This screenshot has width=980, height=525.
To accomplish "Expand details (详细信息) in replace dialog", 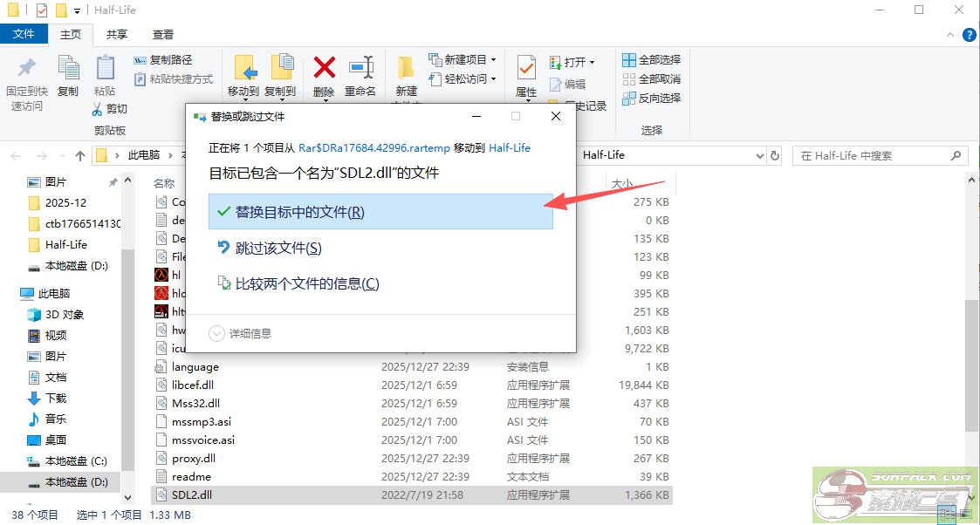I will [x=217, y=333].
